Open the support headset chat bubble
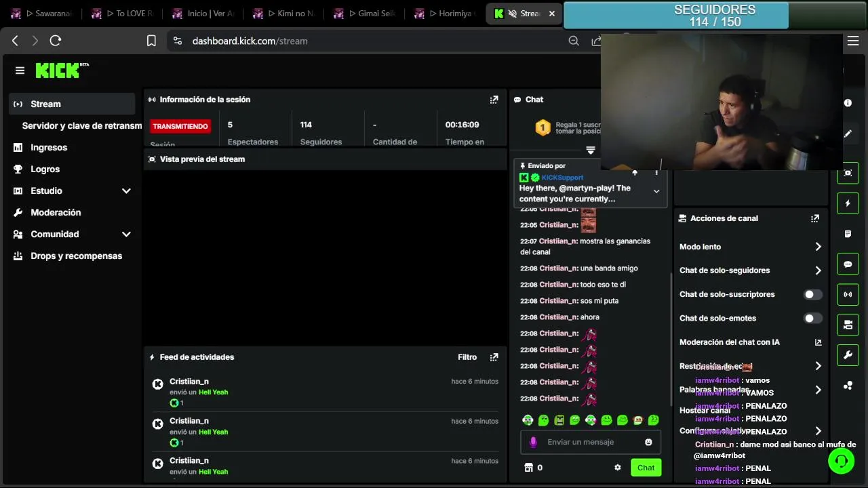The width and height of the screenshot is (868, 488). [841, 461]
